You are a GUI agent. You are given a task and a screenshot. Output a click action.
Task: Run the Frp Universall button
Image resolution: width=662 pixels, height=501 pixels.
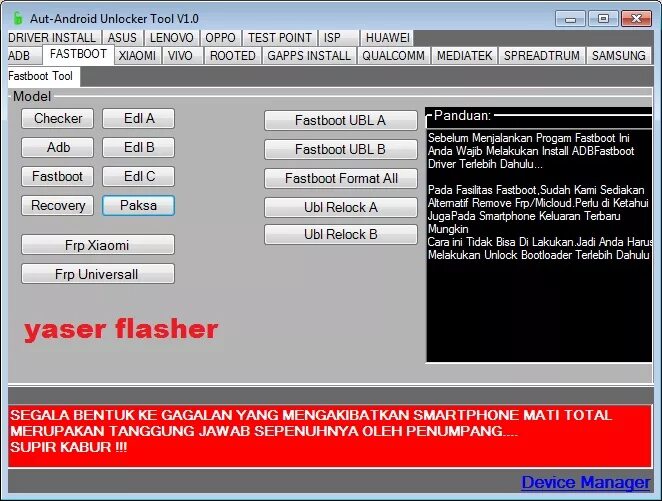tap(98, 274)
